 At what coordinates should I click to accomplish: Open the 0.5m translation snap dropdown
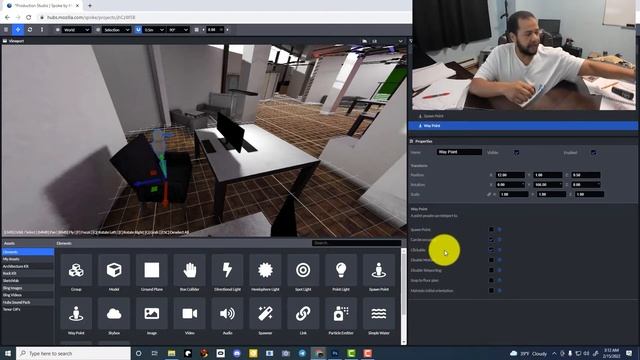click(154, 30)
